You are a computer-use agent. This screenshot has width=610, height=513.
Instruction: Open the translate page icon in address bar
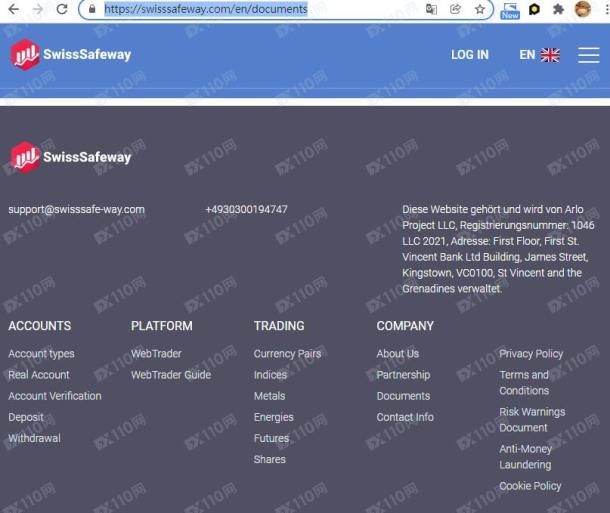click(x=431, y=9)
